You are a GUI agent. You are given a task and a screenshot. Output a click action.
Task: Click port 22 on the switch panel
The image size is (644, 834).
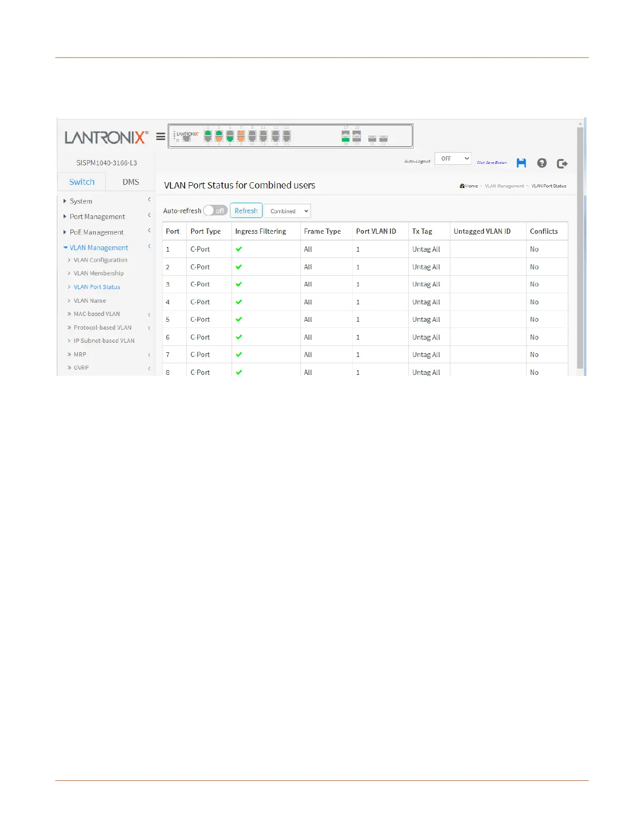(384, 139)
